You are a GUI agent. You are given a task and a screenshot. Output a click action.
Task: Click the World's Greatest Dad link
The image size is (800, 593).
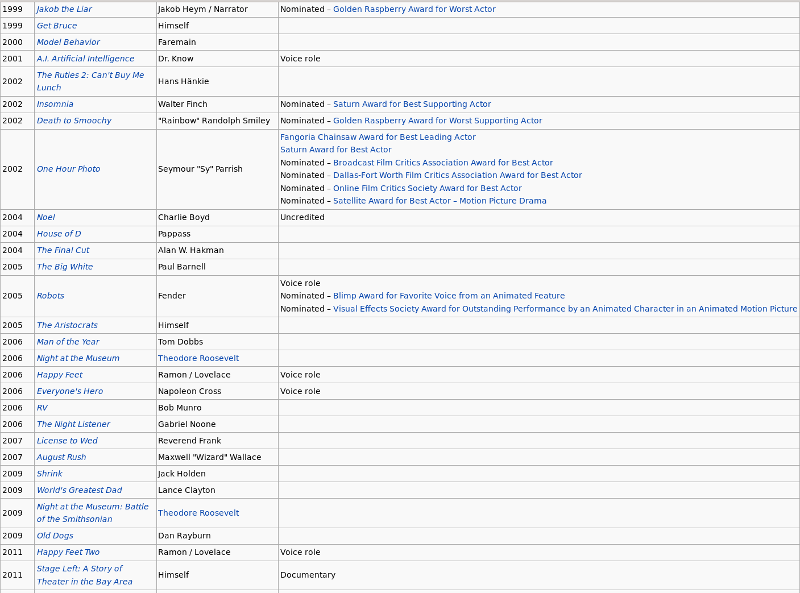tap(79, 490)
